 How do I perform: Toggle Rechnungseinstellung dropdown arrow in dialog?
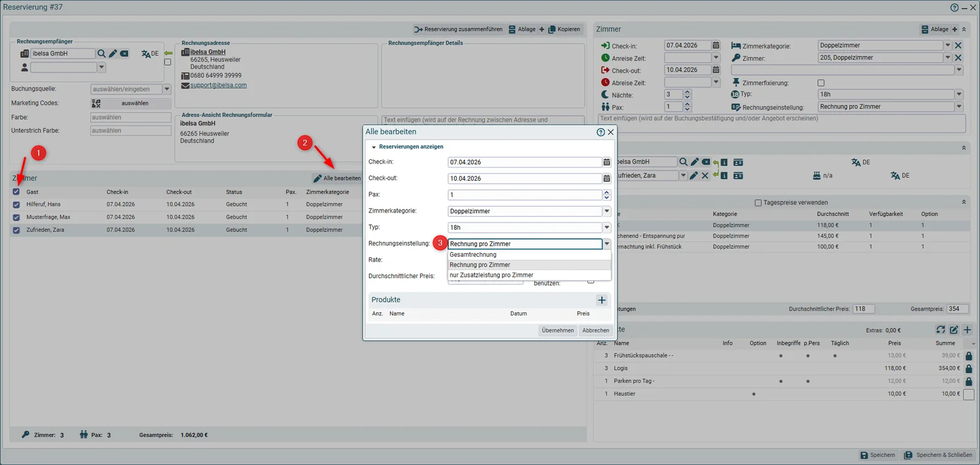pos(606,244)
